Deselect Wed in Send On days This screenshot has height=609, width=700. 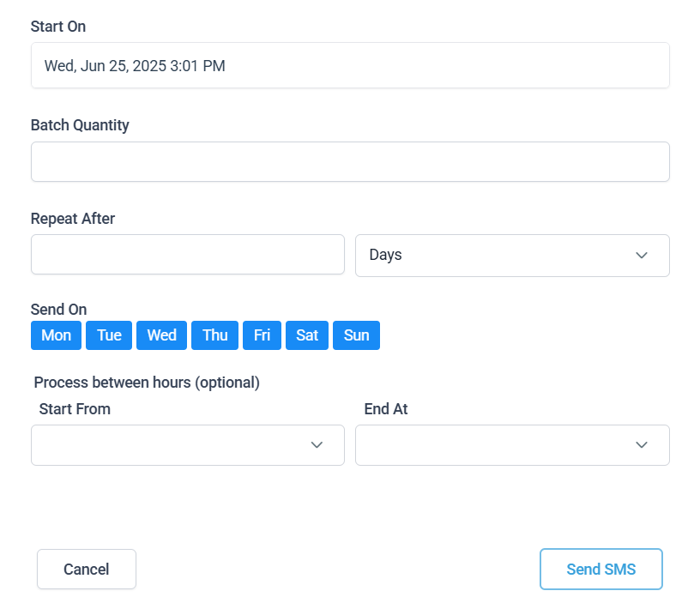161,335
